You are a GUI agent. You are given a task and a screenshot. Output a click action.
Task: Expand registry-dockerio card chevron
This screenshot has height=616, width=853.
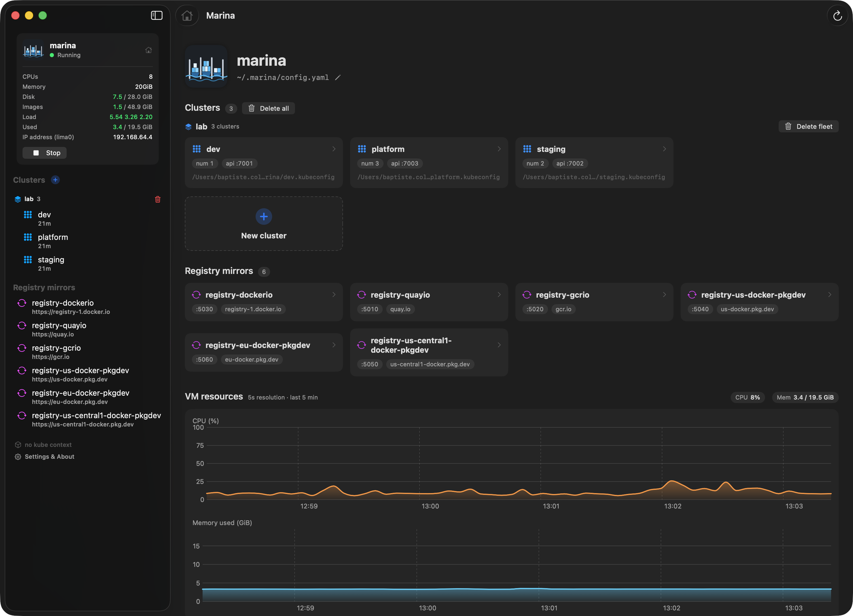click(x=333, y=295)
